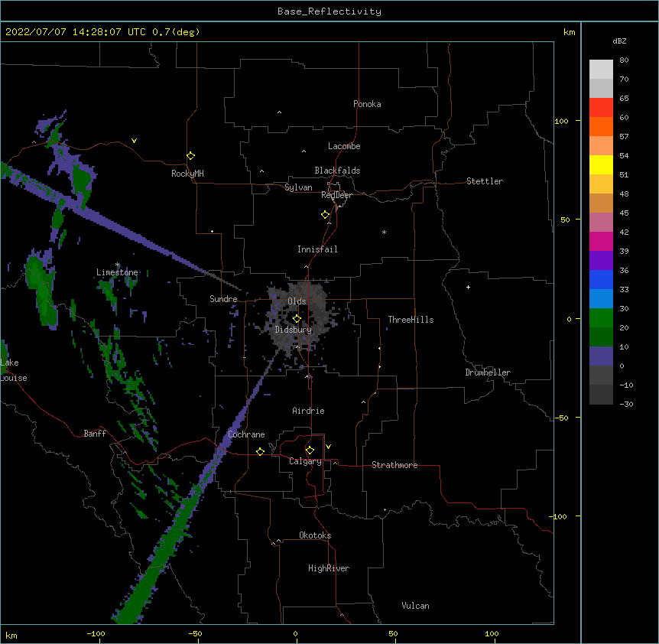The width and height of the screenshot is (659, 644).
Task: Select the Stettler label
Action: click(485, 181)
